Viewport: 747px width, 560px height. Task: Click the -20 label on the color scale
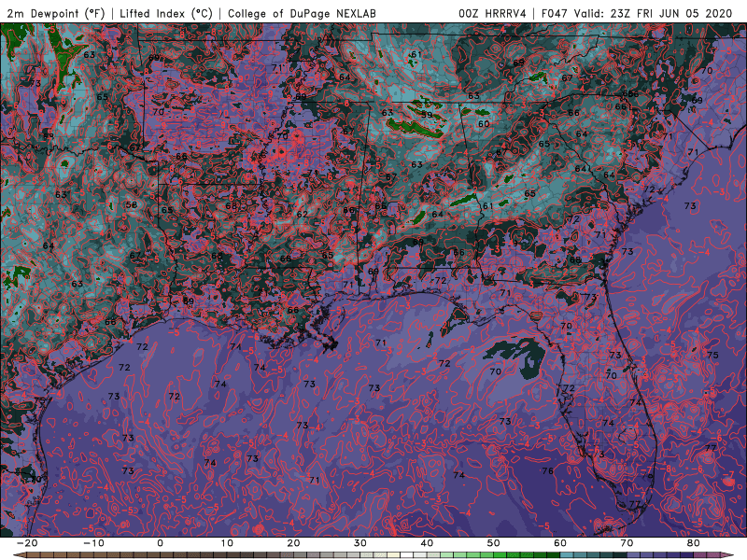tap(27, 543)
